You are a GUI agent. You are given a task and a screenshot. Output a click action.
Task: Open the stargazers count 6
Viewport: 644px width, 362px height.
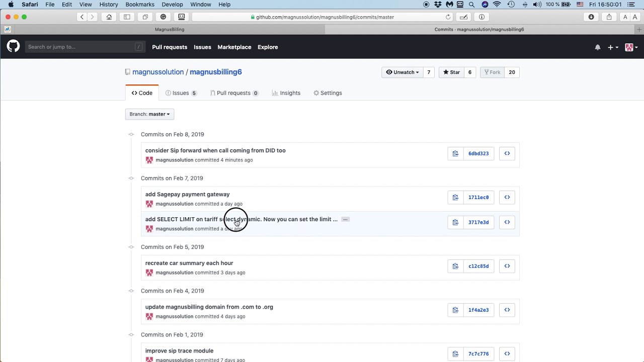(470, 72)
